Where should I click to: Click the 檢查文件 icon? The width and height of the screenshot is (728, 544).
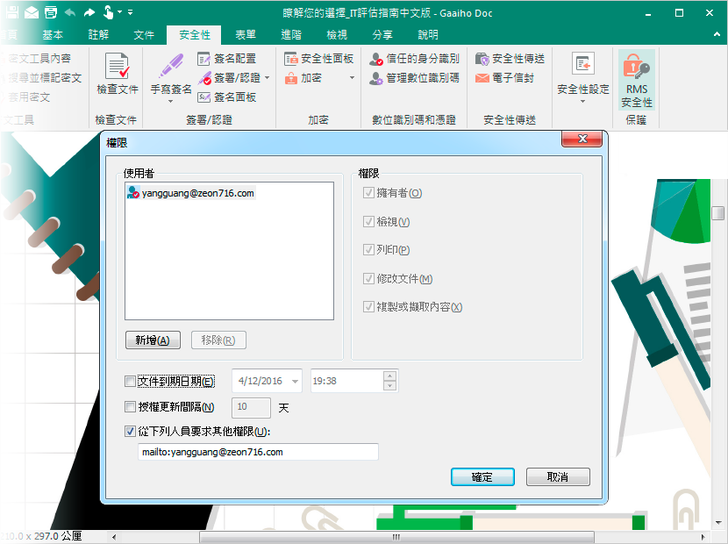click(117, 66)
